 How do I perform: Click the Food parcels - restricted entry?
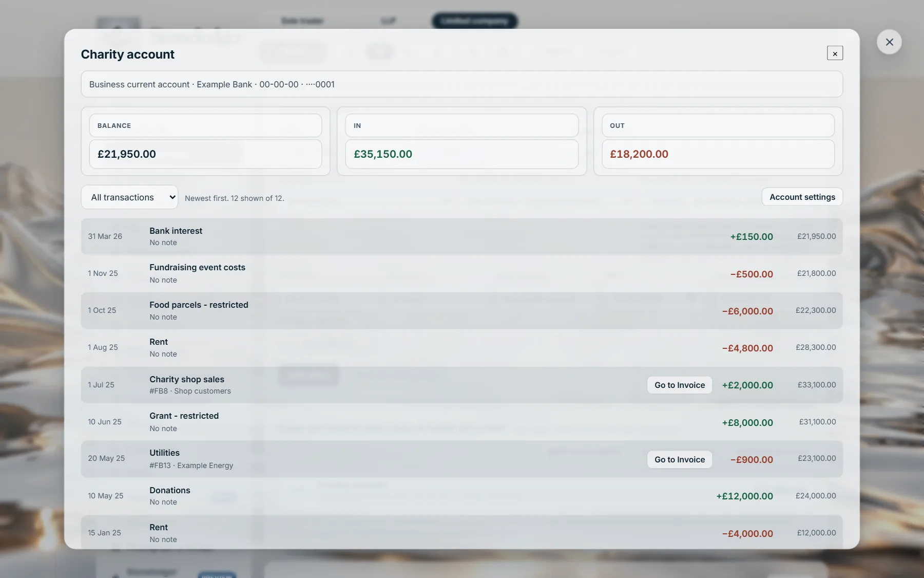pyautogui.click(x=461, y=310)
